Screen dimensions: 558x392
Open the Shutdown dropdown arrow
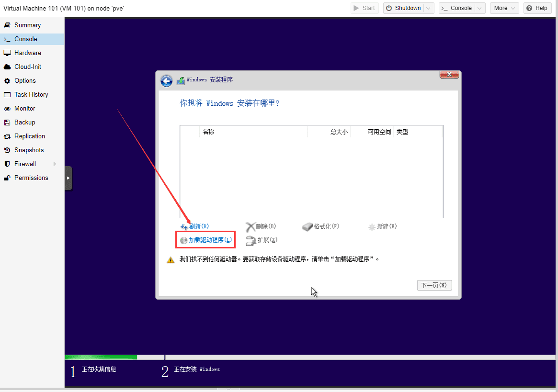coord(429,8)
